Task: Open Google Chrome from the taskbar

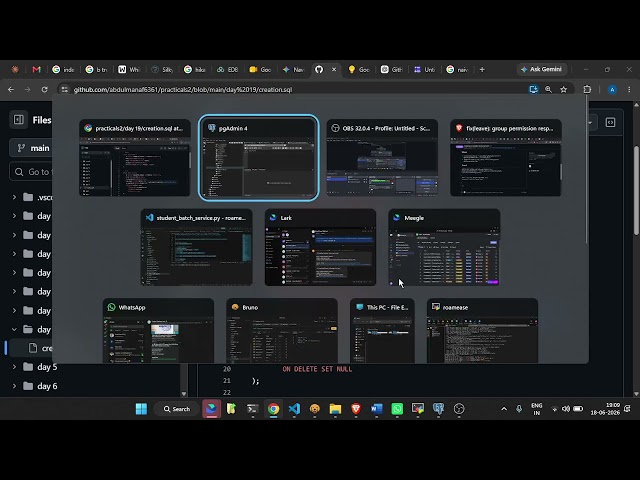Action: pyautogui.click(x=273, y=409)
